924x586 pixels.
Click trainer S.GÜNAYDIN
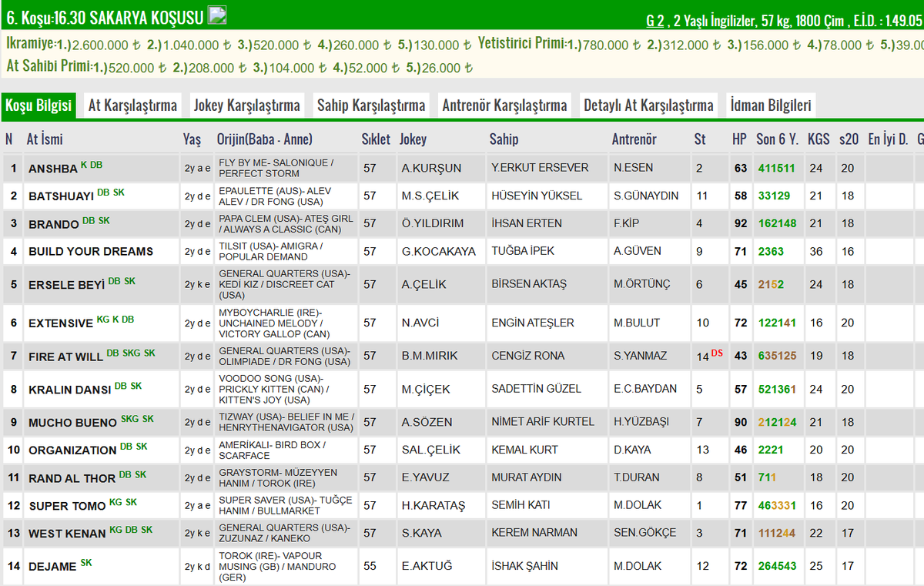tap(646, 196)
